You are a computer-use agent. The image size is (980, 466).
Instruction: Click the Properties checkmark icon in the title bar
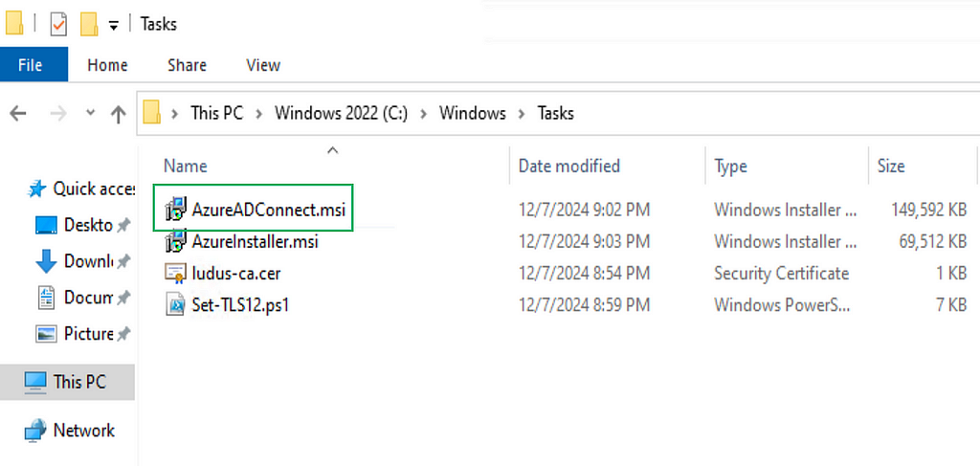[x=58, y=24]
